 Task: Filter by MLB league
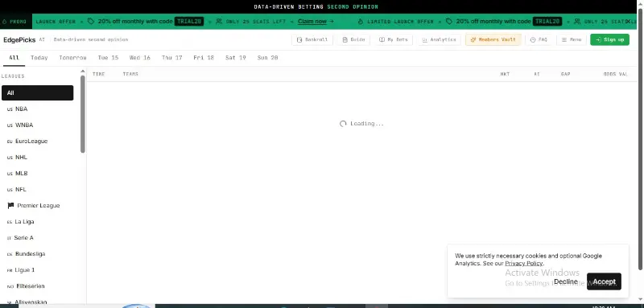coord(37,174)
